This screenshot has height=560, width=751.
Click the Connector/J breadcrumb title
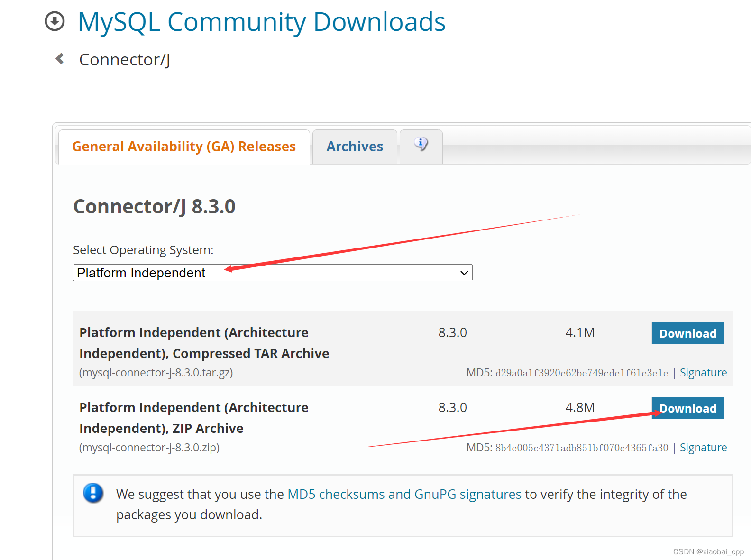pyautogui.click(x=125, y=60)
